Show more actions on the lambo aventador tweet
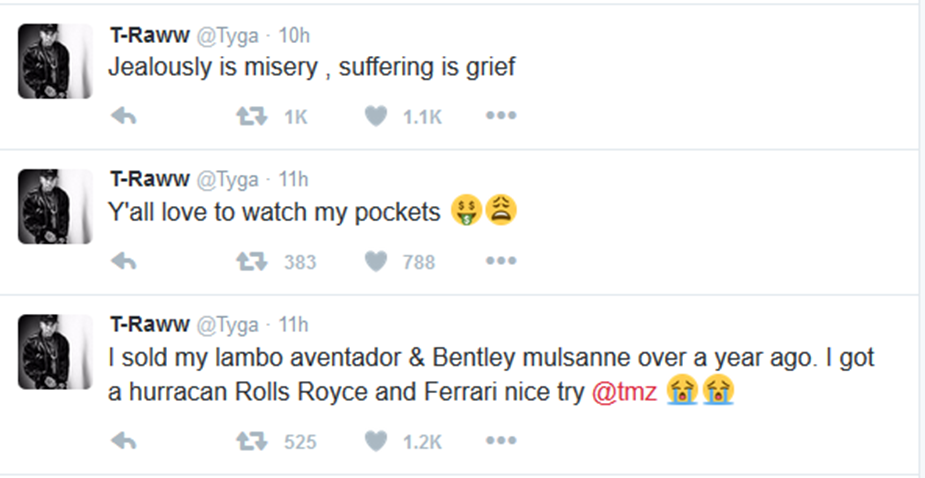This screenshot has width=925, height=478. [501, 441]
